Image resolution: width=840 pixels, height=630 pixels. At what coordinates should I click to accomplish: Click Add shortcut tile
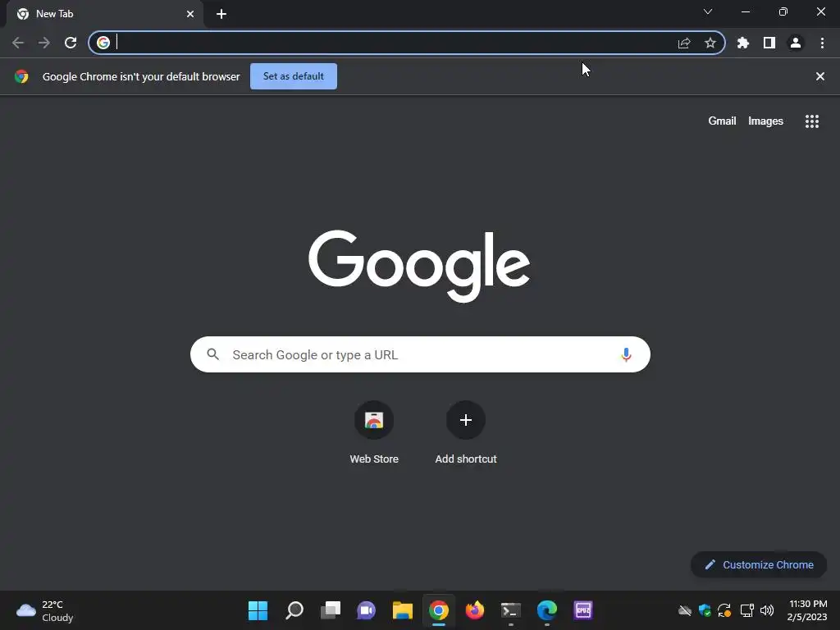click(x=466, y=433)
